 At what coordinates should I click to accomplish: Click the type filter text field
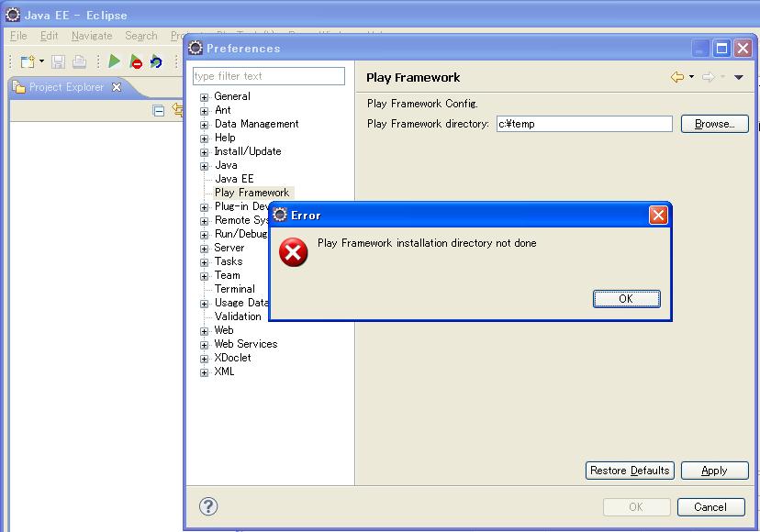[269, 76]
